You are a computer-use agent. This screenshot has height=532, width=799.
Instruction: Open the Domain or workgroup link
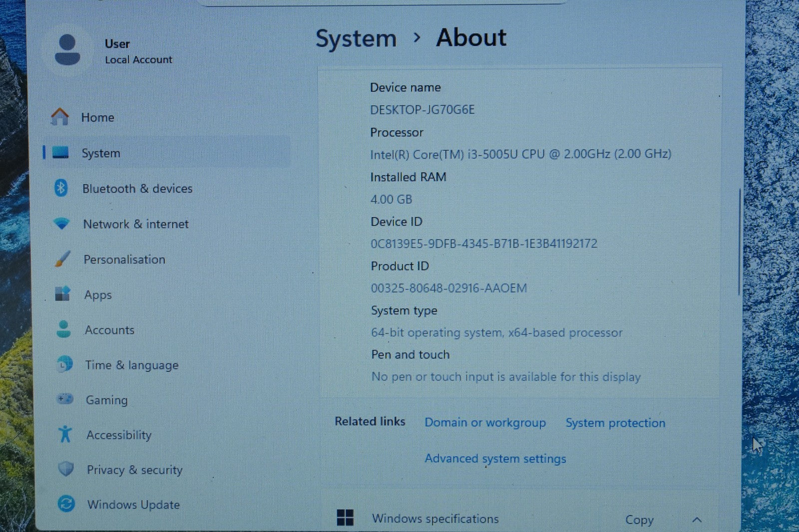(484, 423)
